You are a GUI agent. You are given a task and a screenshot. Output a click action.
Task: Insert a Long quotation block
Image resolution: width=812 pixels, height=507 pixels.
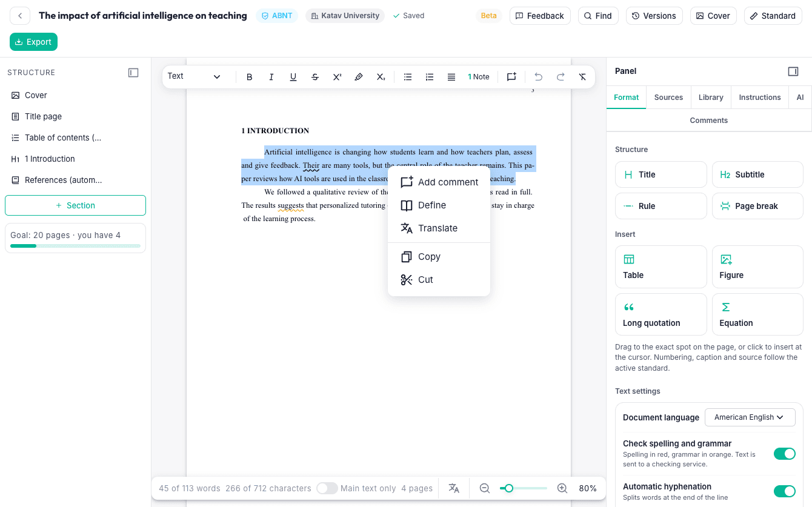661,314
